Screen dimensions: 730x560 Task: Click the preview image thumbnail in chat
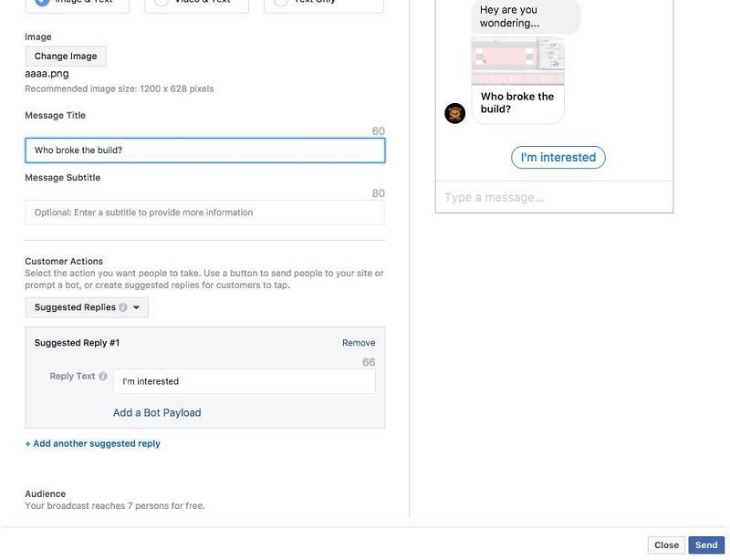coord(517,61)
